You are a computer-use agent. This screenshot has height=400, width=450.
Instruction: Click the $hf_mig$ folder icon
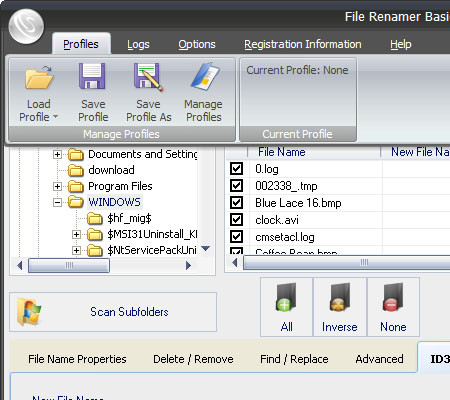[x=95, y=218]
